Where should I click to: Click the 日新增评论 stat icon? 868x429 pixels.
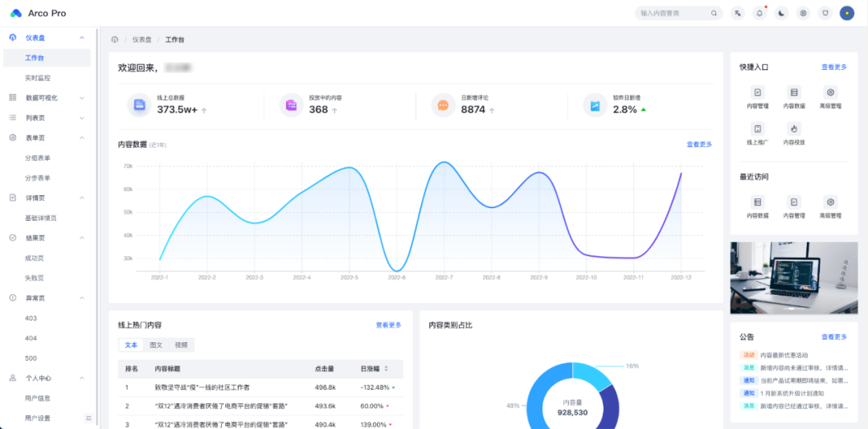click(x=443, y=105)
